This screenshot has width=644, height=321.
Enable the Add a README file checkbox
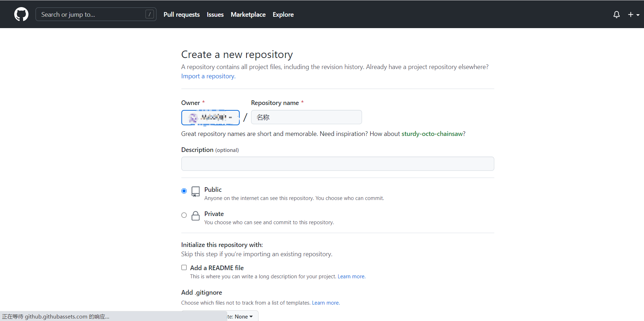pos(184,268)
